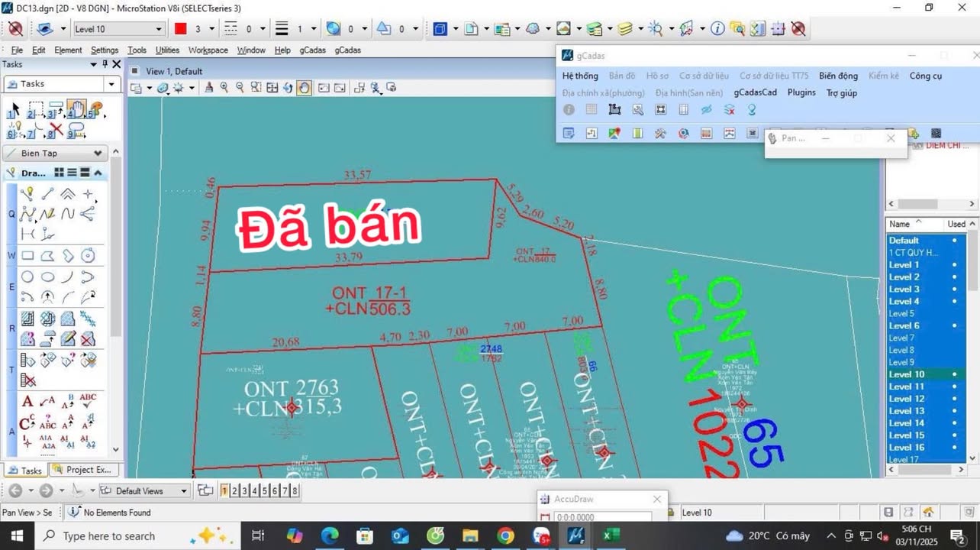The height and width of the screenshot is (550, 980).
Task: Select the Zoom In tool
Action: pos(224,88)
